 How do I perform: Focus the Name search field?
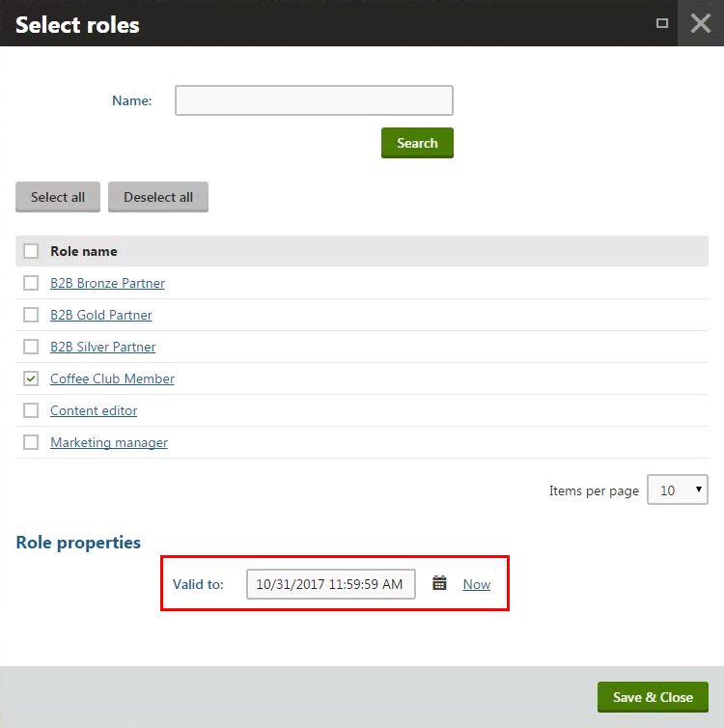coord(314,100)
